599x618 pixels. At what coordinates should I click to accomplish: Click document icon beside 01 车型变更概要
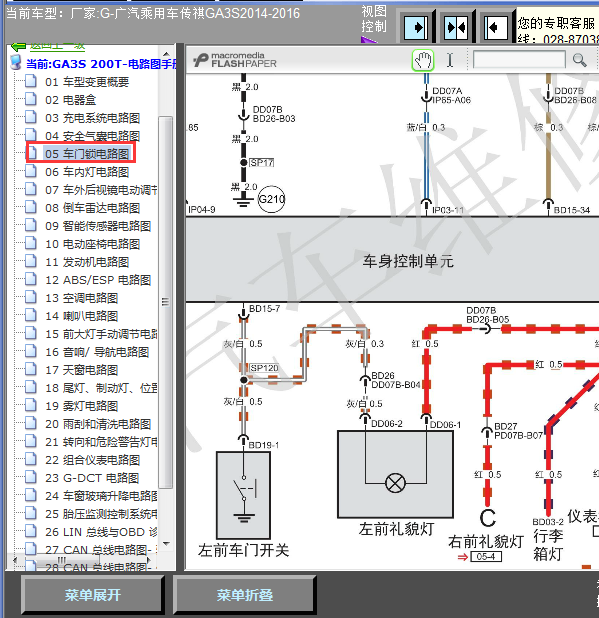point(31,81)
